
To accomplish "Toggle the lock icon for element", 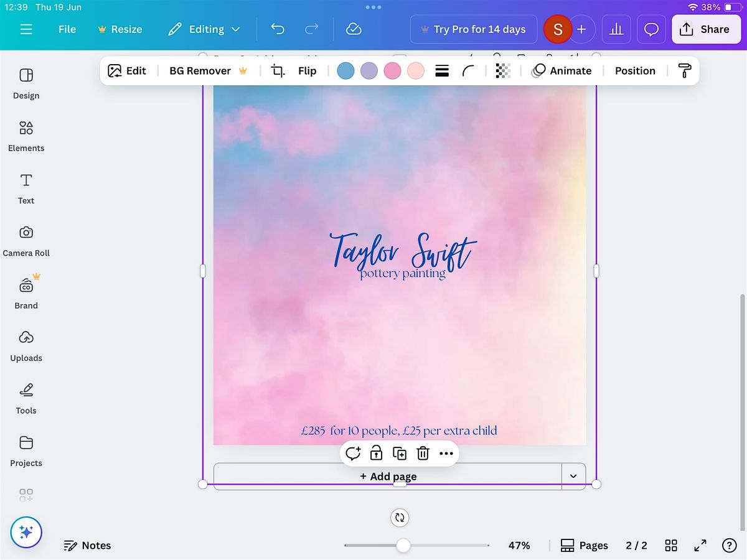I will tap(376, 454).
